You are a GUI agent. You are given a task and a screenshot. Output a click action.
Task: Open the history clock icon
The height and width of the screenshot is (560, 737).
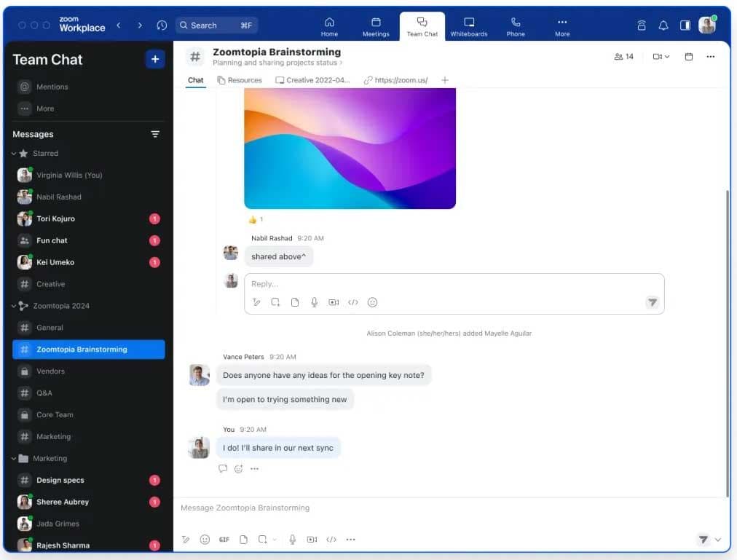tap(162, 25)
